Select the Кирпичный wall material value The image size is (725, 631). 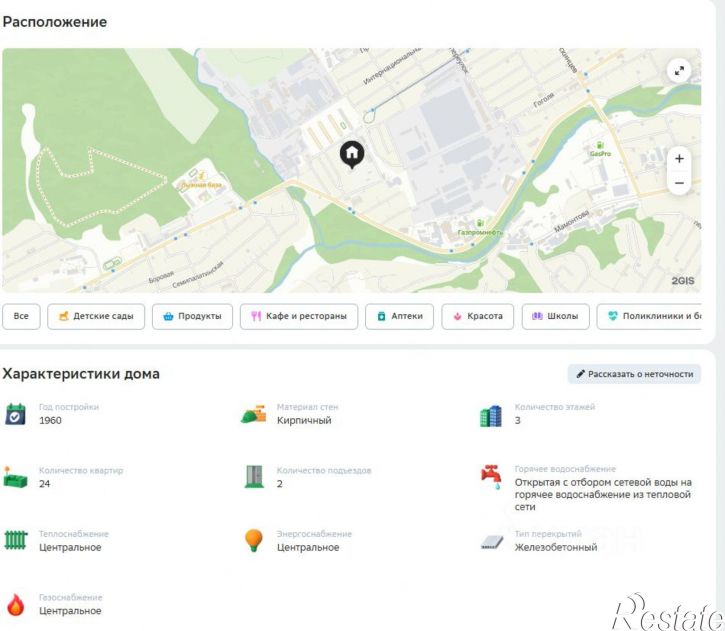304,420
